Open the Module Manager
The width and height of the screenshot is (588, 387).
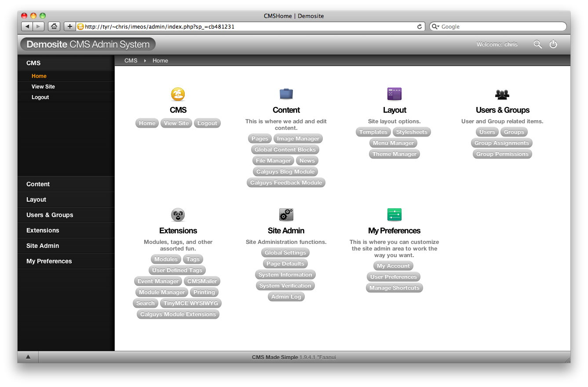[162, 292]
